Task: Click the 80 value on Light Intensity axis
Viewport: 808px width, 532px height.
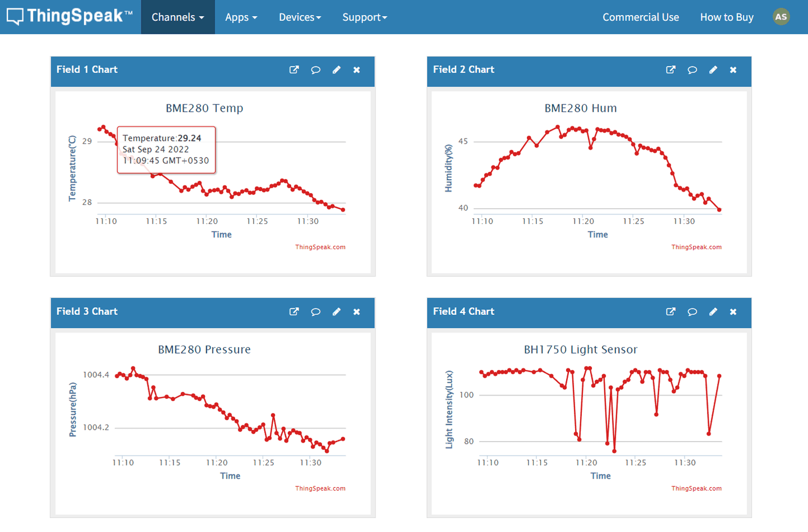Action: pyautogui.click(x=469, y=442)
